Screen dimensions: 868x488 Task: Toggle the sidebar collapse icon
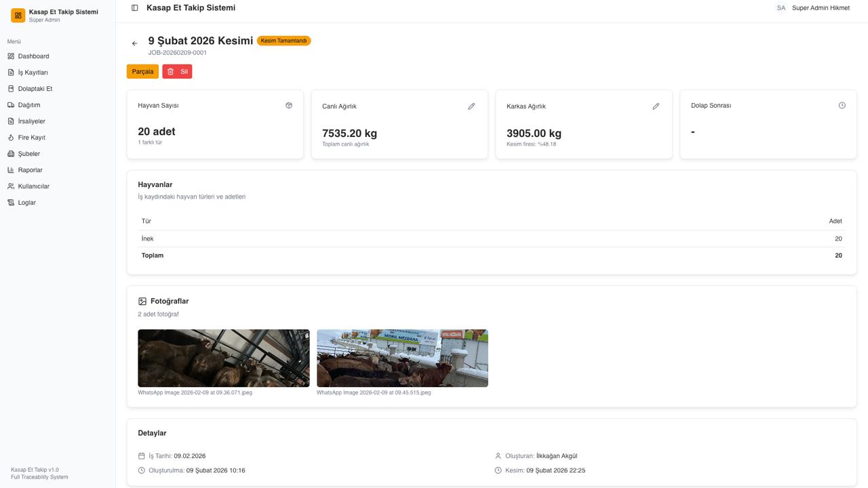135,8
